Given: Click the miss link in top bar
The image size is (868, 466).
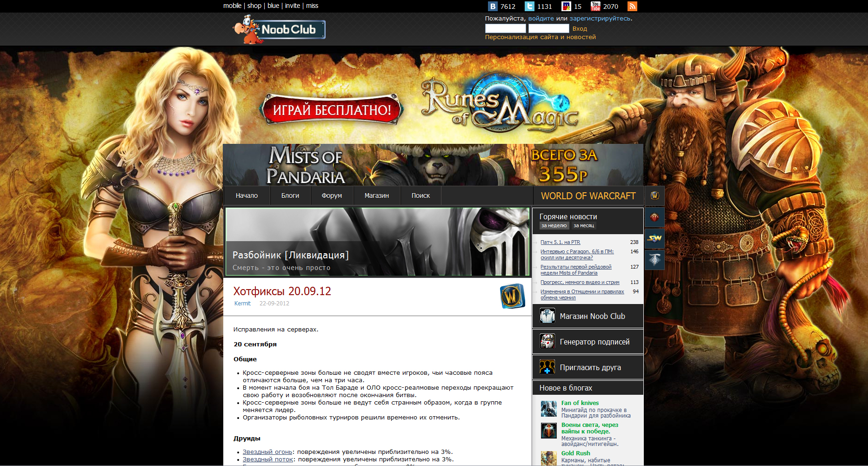Looking at the screenshot, I should (312, 6).
